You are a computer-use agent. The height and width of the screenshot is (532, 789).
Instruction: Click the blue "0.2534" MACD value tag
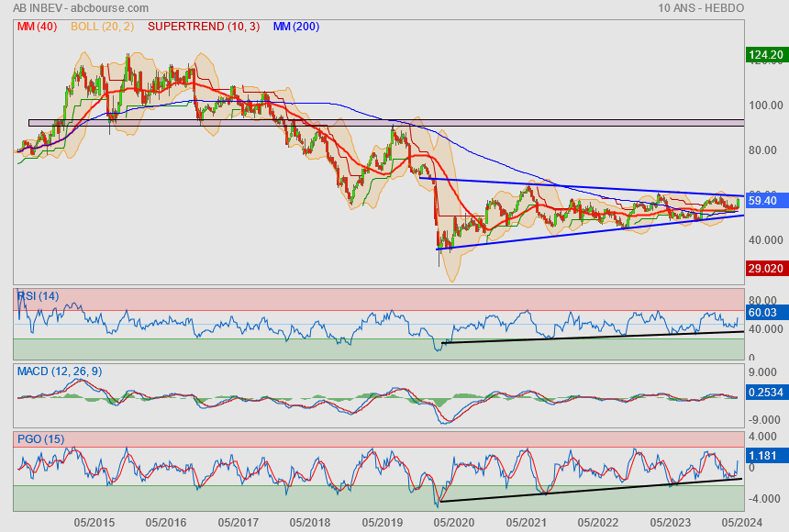pos(766,393)
